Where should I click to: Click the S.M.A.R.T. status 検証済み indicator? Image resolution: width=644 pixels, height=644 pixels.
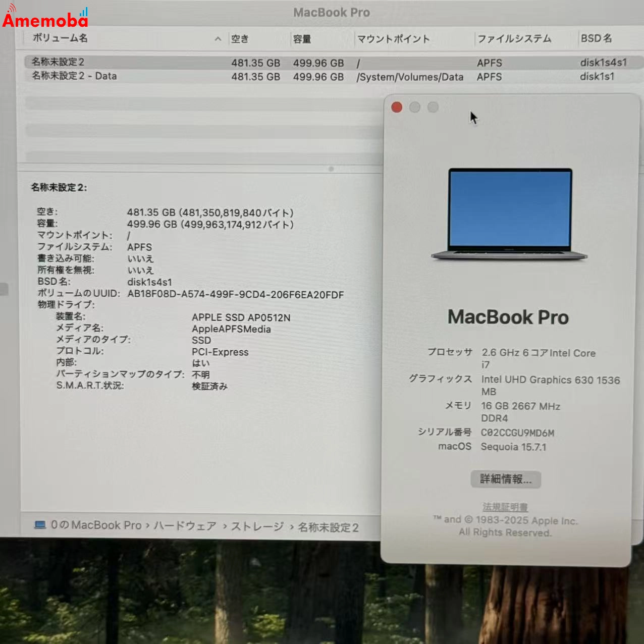pyautogui.click(x=208, y=386)
